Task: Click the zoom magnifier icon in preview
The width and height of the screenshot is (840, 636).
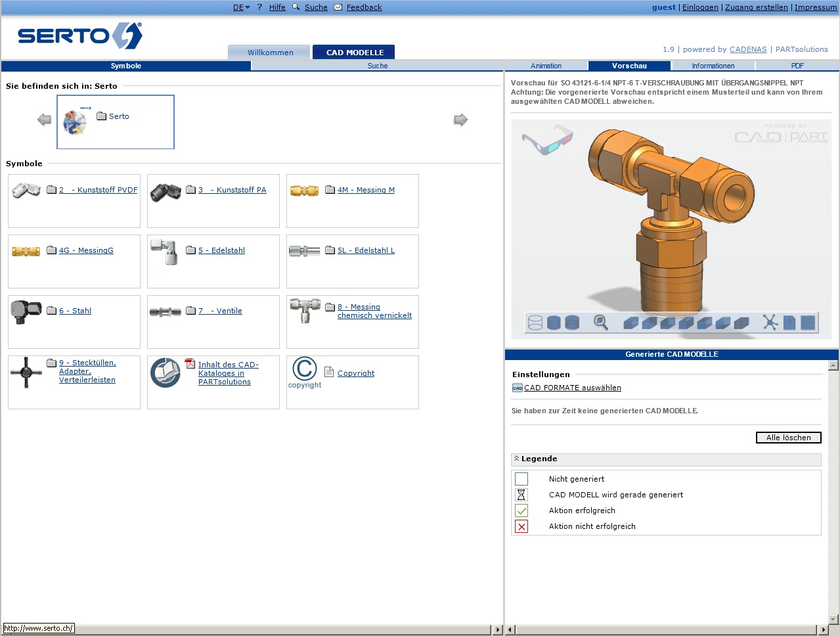Action: 600,322
